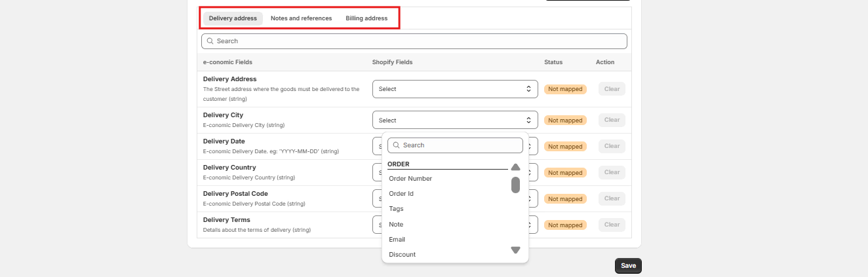Clear the Delivery Terms mapping
Screen dimensions: 868x277
coord(612,225)
